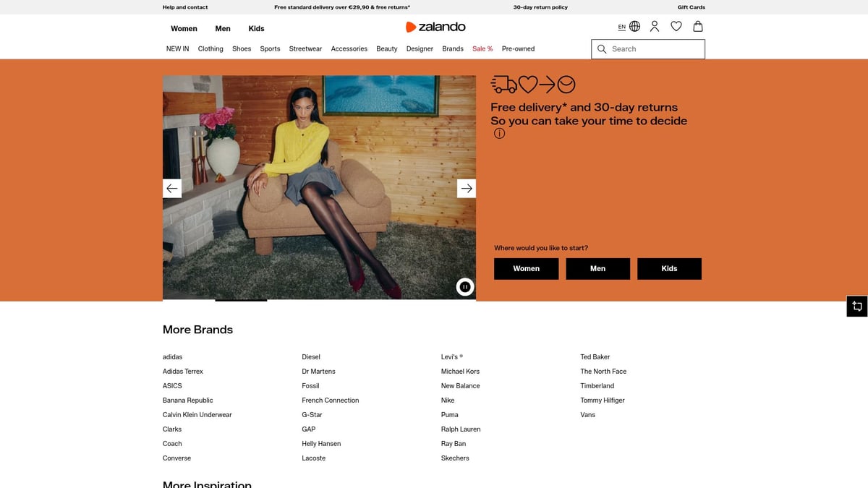
Task: Open the ASICS brand link
Action: click(x=172, y=386)
